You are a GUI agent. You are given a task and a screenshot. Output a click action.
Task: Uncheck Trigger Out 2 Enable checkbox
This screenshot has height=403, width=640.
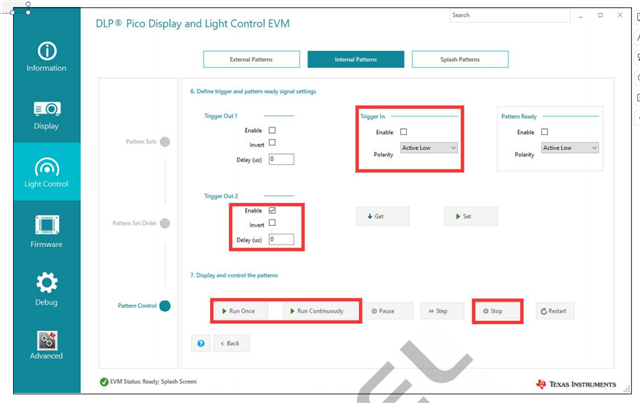272,210
